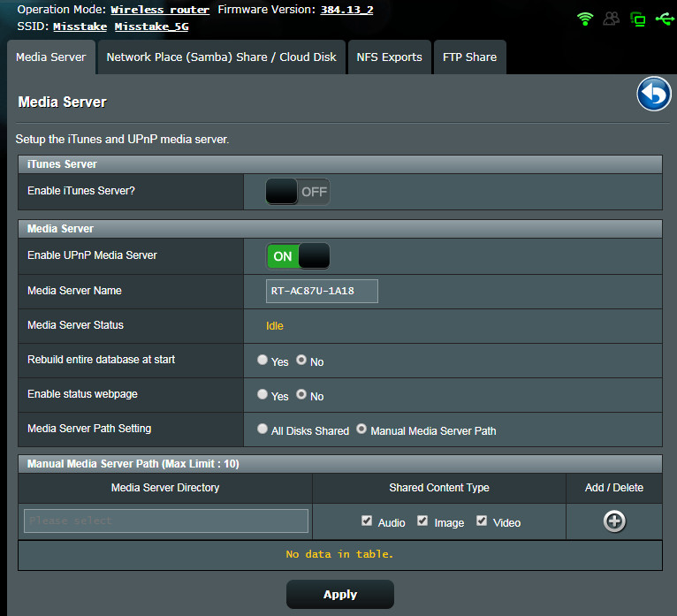Uncheck the Image content type checkbox
The image size is (677, 616).
click(422, 521)
